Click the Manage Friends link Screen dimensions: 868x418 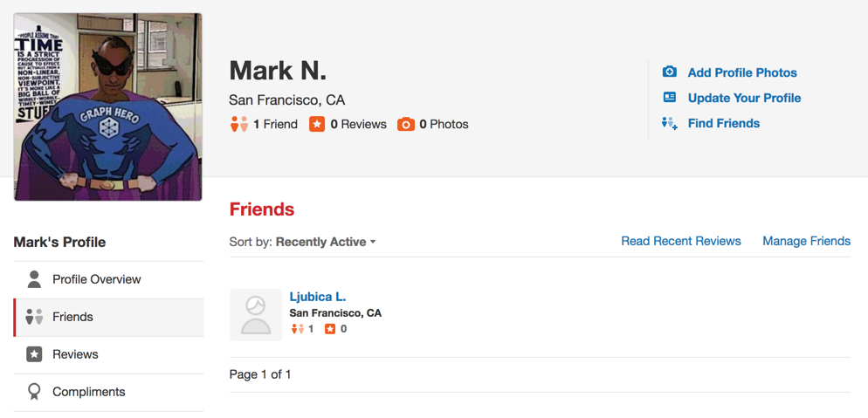(806, 241)
